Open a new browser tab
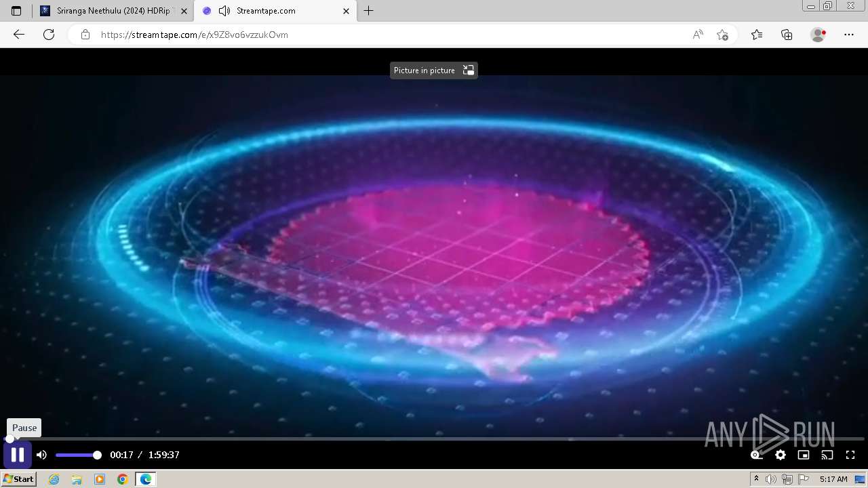 point(368,11)
